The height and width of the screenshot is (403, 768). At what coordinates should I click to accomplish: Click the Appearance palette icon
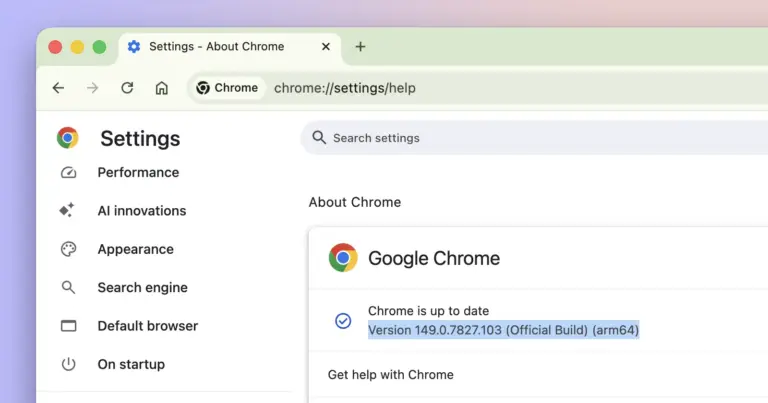point(69,249)
